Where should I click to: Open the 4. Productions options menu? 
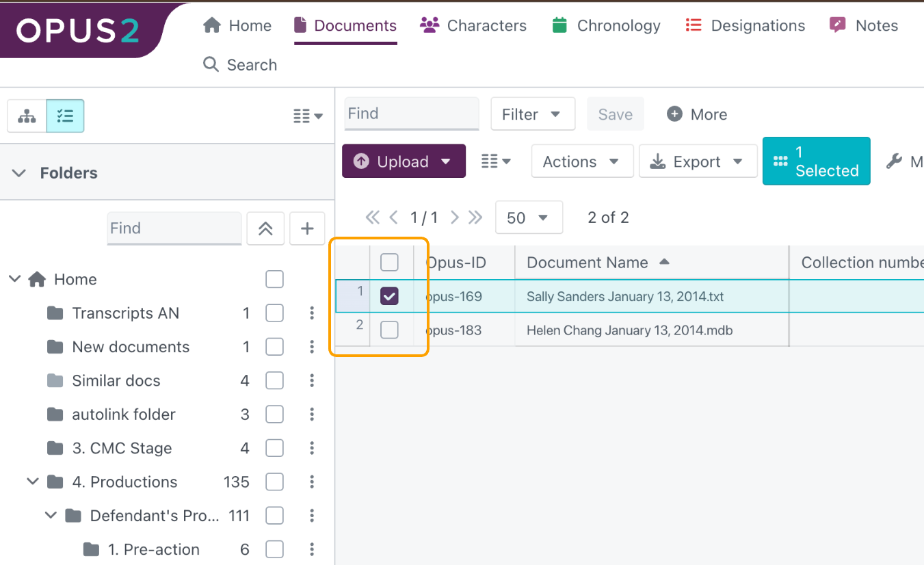(312, 482)
